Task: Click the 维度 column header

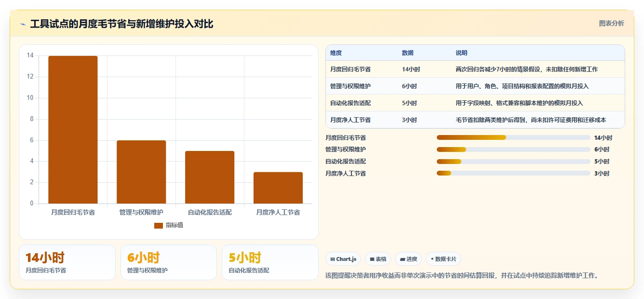Action: click(x=336, y=53)
